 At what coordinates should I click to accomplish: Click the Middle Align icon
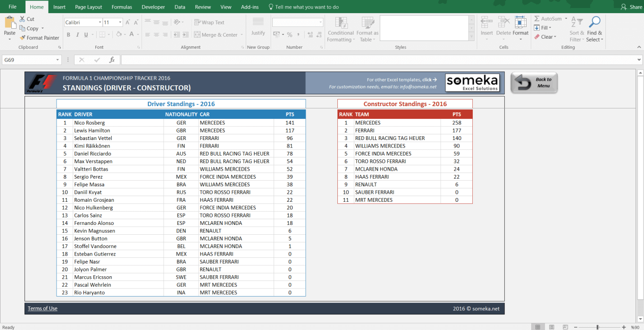click(156, 22)
